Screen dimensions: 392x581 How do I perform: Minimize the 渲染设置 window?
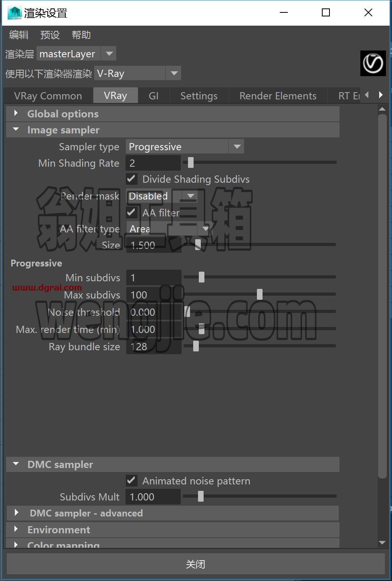point(284,13)
